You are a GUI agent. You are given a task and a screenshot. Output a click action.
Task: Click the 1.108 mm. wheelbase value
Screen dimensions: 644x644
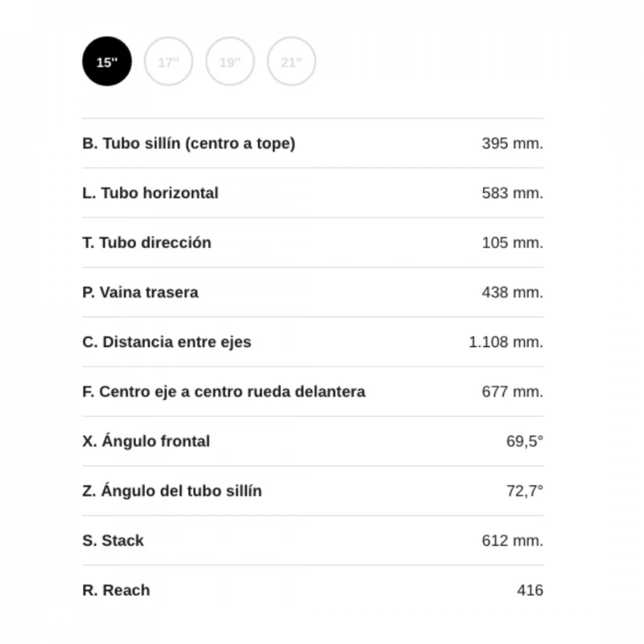pos(506,342)
